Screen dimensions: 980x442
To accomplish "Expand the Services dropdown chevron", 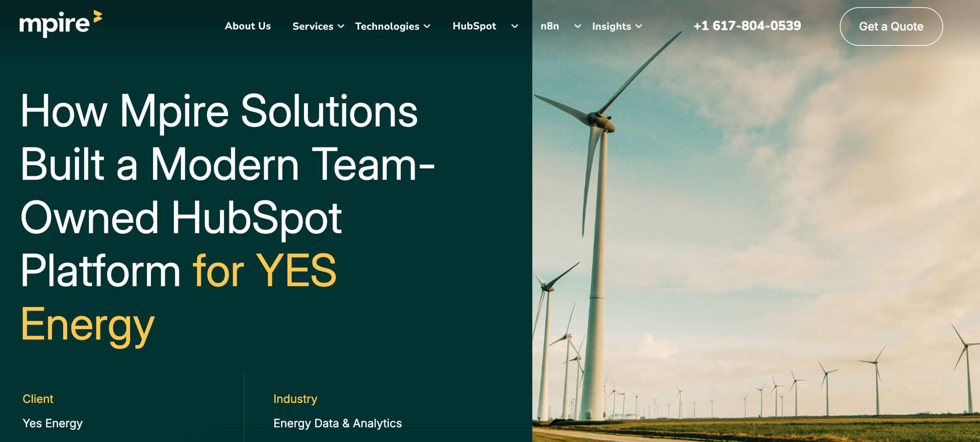I will 341,26.
